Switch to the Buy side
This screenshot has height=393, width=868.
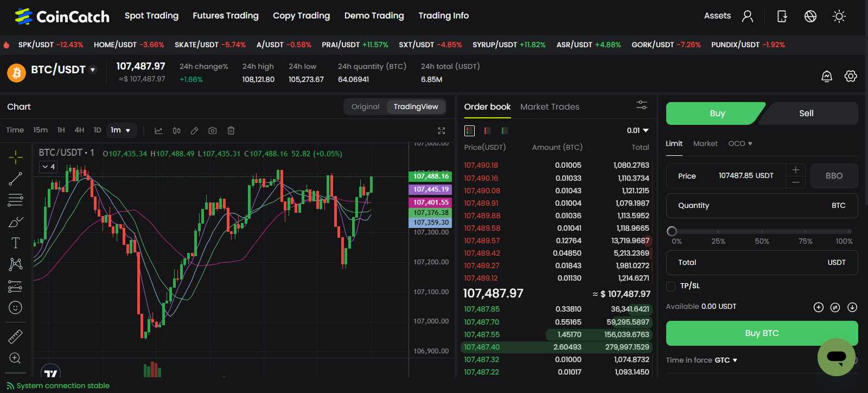[717, 113]
